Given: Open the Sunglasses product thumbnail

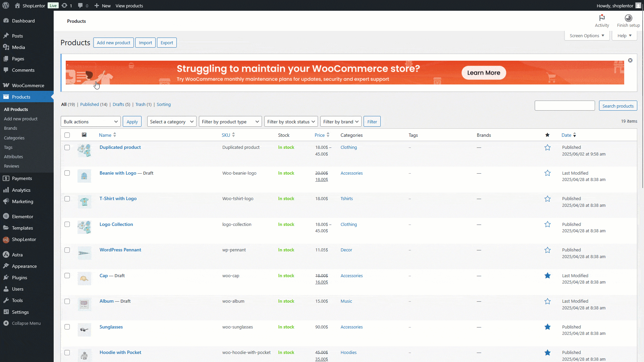Looking at the screenshot, I should point(84,330).
